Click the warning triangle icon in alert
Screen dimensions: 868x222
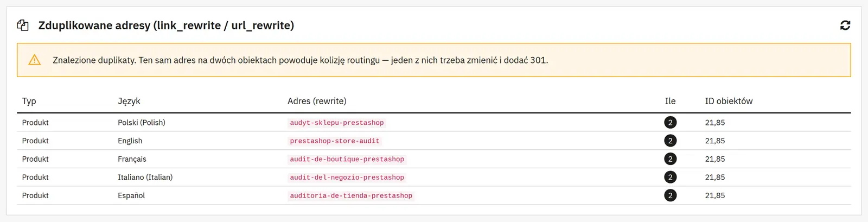[35, 60]
